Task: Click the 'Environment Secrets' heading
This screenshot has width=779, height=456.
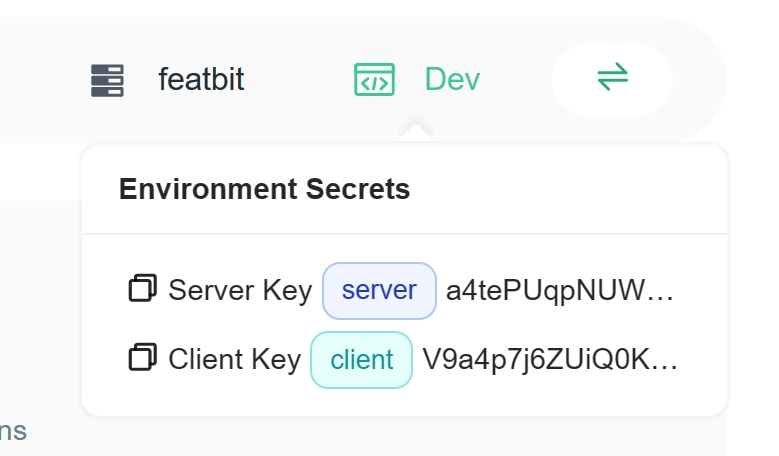Action: (x=264, y=189)
